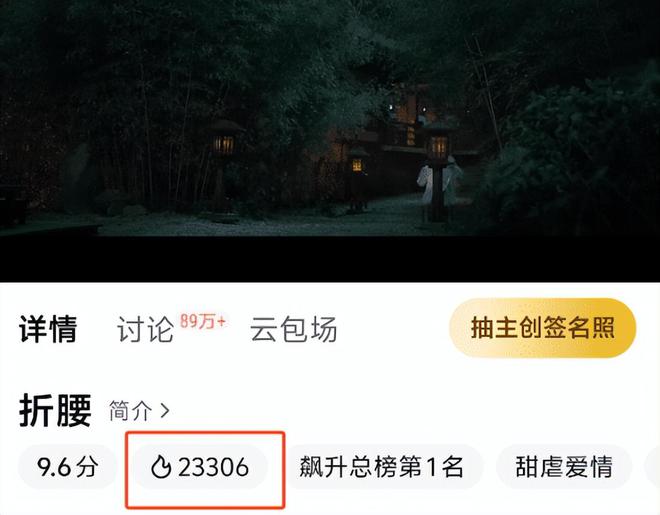
Task: Select the 甜虐爱情 genre tag
Action: point(564,467)
